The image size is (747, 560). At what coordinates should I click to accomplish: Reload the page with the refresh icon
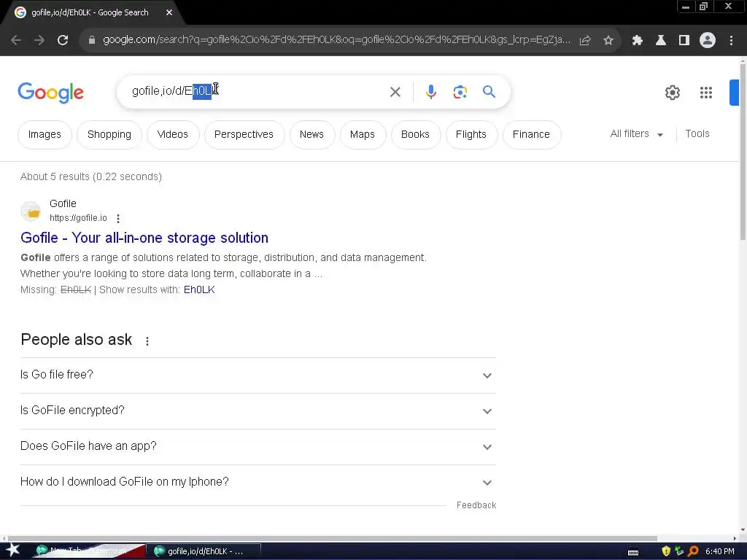63,41
